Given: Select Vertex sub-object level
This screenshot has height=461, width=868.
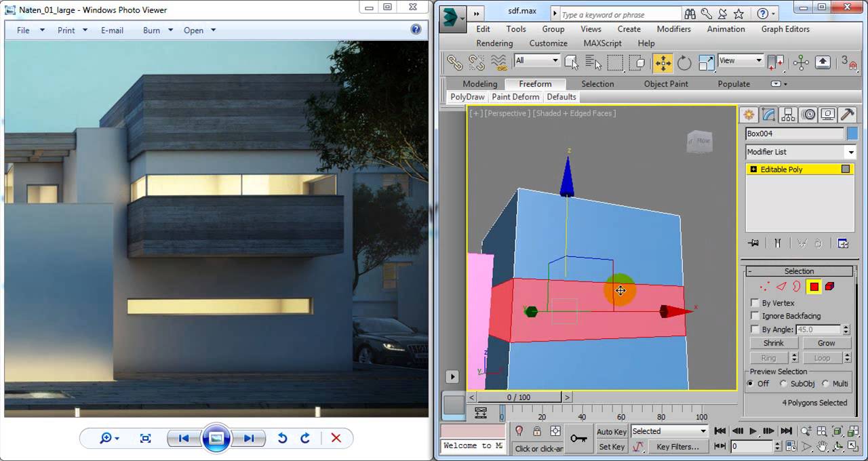Looking at the screenshot, I should (765, 287).
